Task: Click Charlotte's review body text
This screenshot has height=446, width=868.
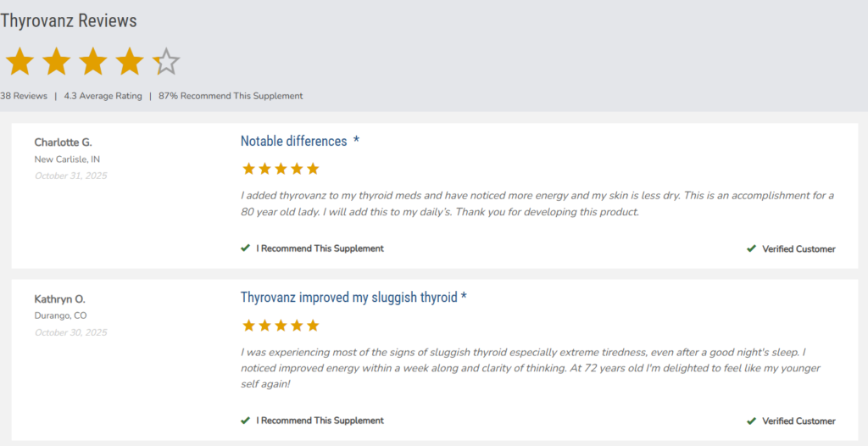Action: [x=537, y=204]
